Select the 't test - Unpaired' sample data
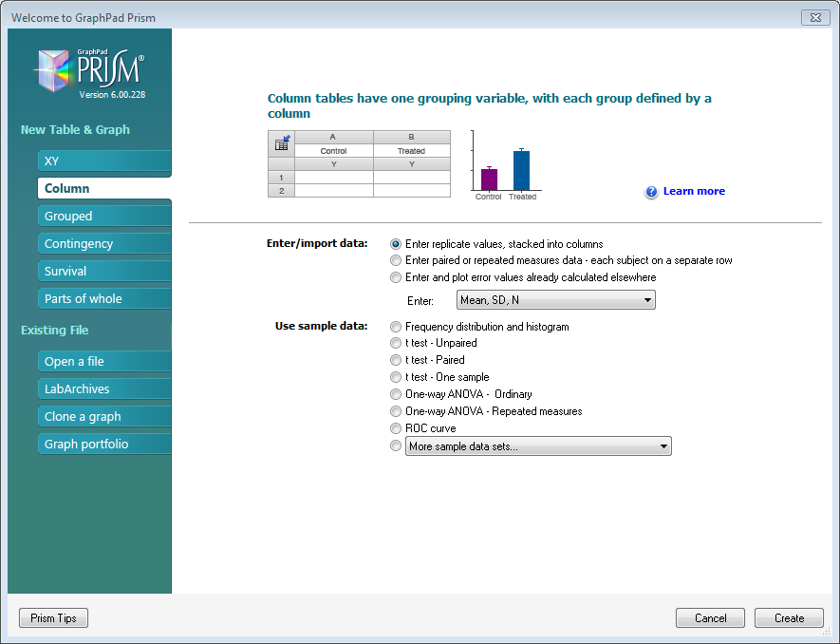 (396, 343)
